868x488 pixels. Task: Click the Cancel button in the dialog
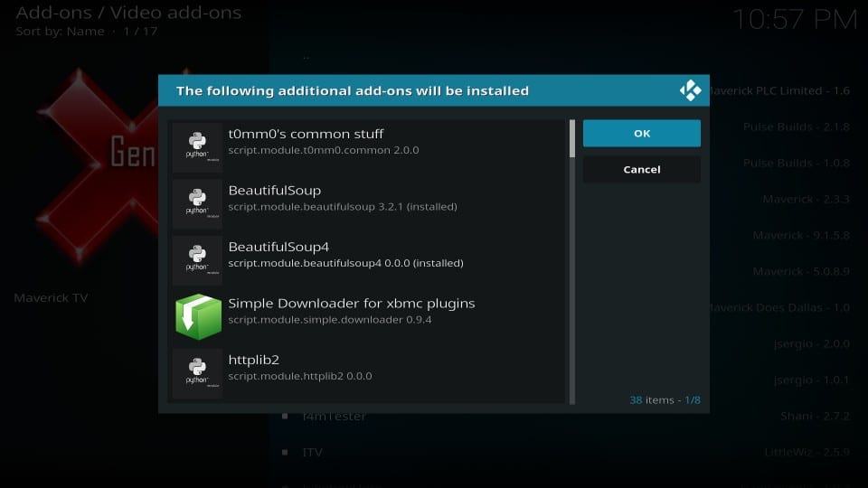pyautogui.click(x=642, y=169)
